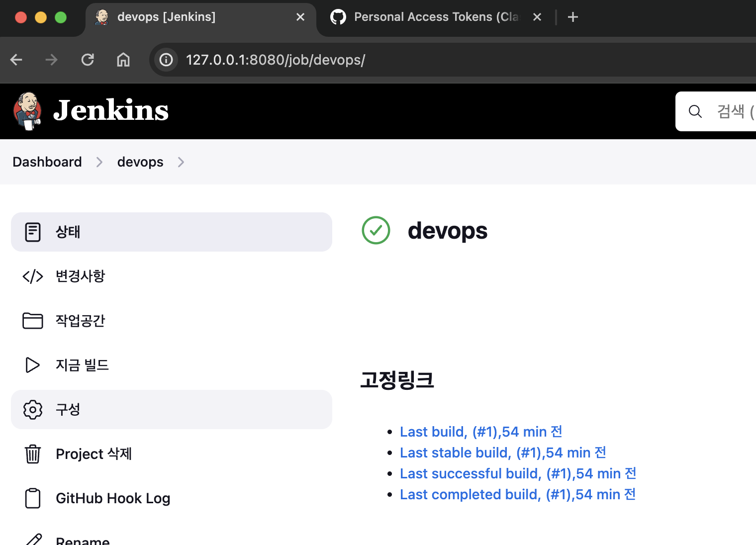Go to Dashboard breadcrumb
Image resolution: width=756 pixels, height=545 pixels.
47,162
